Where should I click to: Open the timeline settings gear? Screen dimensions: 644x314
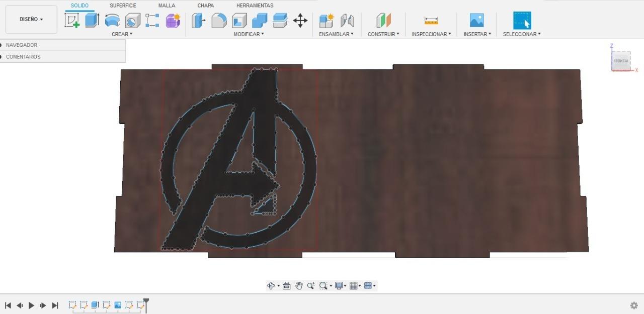pos(634,305)
